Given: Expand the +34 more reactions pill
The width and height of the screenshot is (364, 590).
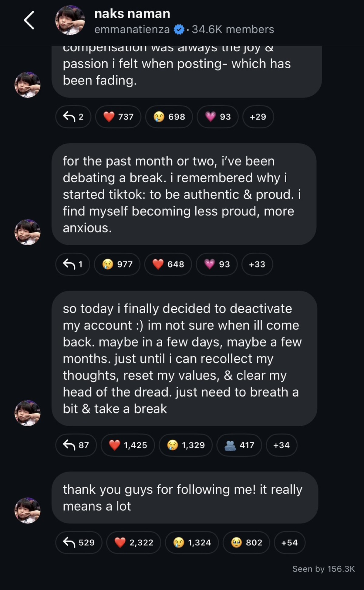Looking at the screenshot, I should 281,445.
